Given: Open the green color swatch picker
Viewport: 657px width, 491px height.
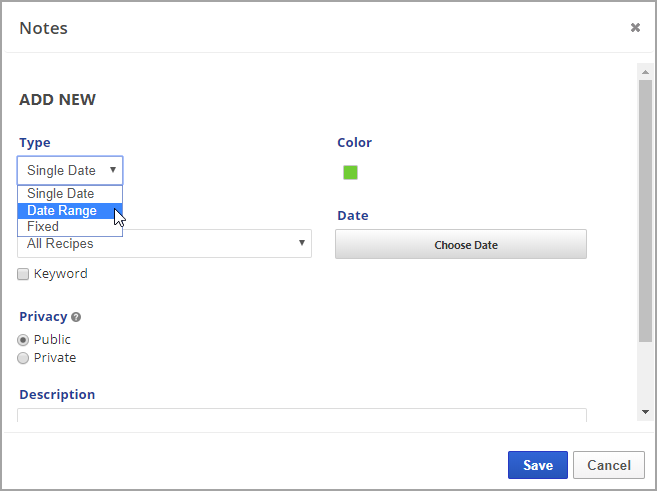Looking at the screenshot, I should [x=350, y=172].
